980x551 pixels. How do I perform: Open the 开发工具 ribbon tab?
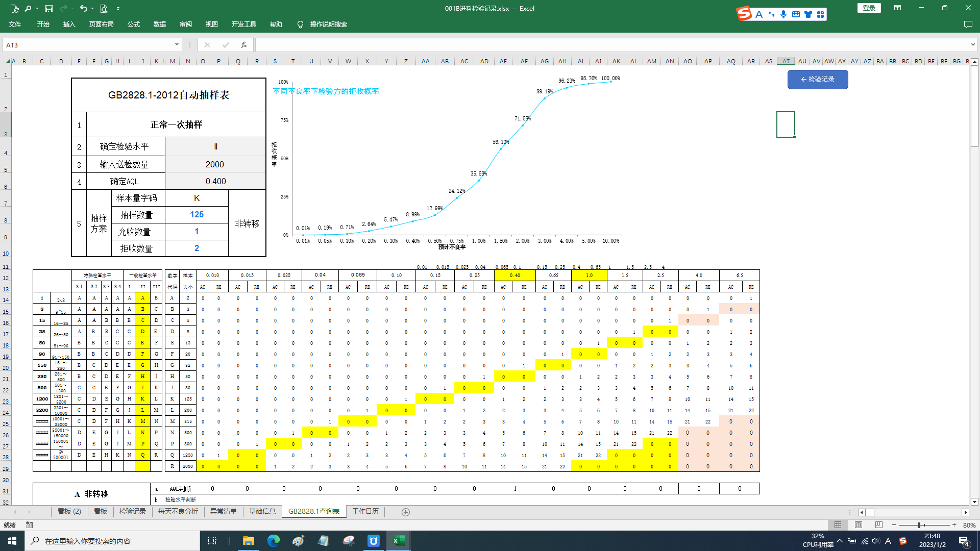click(x=243, y=24)
